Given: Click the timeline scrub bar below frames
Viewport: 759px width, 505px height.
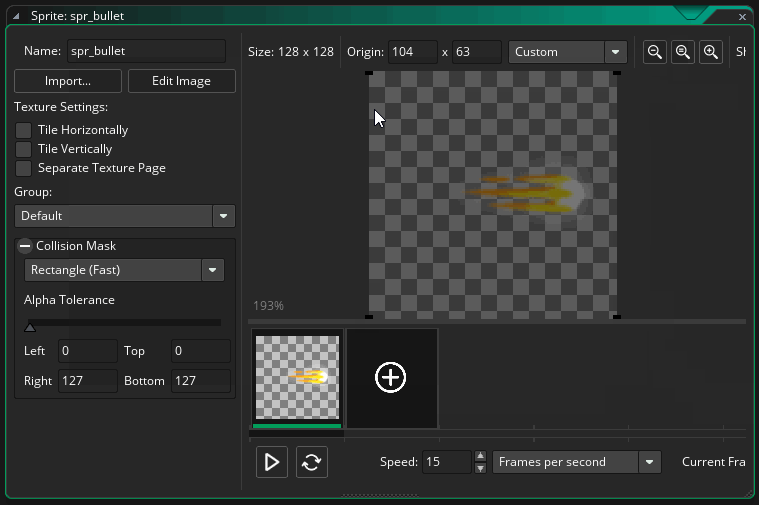Looking at the screenshot, I should click(497, 434).
